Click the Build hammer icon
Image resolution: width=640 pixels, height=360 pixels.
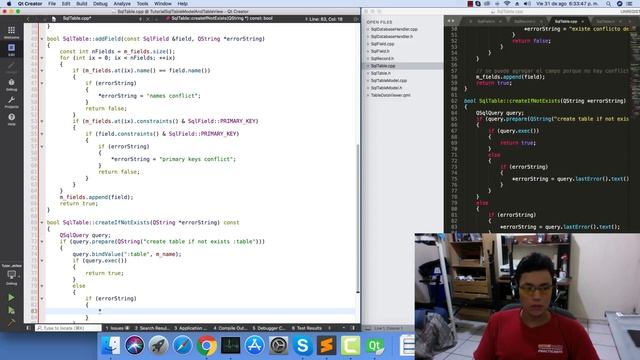point(11,322)
